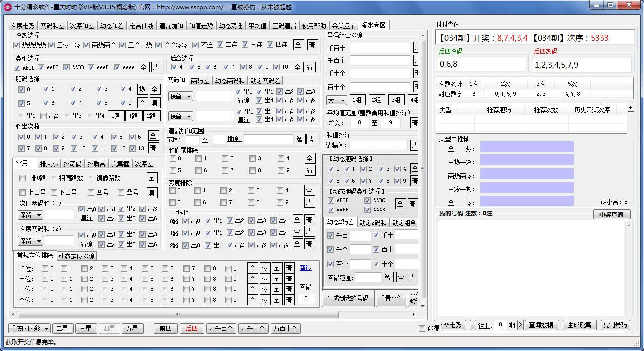
Task: Click the 热 button in 胆码选择
Action: 142,90
